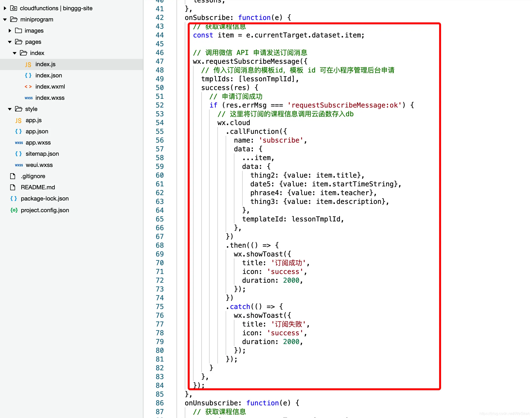532x418 pixels.
Task: Click the wxss icon of weui.wxss
Action: click(x=19, y=165)
